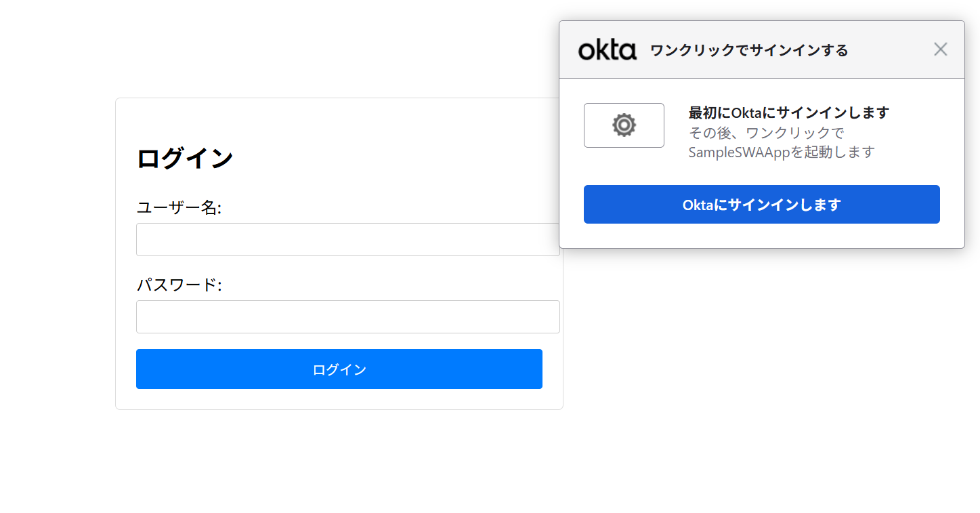This screenshot has height=513, width=980.
Task: Focus the ユーザー名 input field
Action: [x=347, y=240]
